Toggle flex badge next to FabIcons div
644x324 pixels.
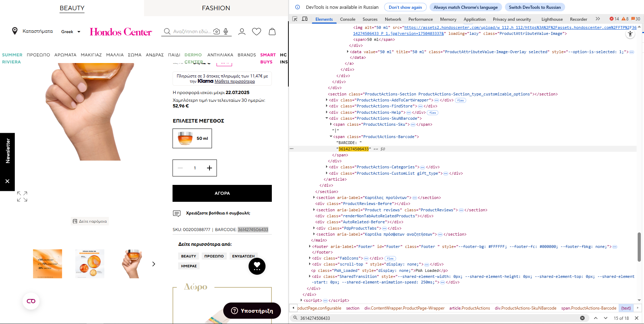point(390,258)
